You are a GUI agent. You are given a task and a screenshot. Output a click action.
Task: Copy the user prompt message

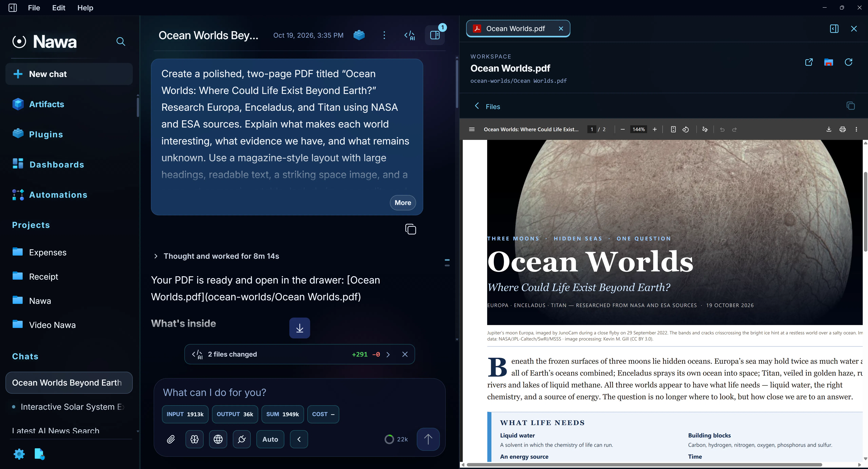tap(410, 229)
